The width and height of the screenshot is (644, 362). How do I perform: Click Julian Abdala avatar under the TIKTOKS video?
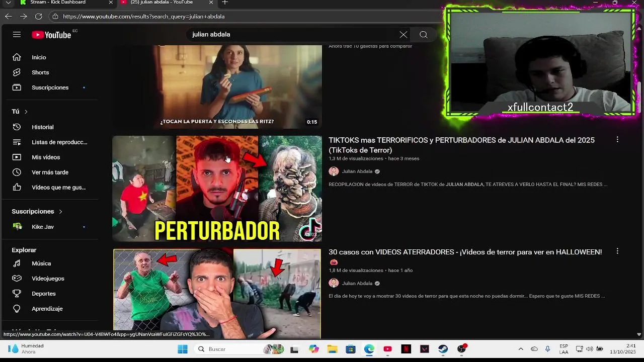[x=334, y=171]
